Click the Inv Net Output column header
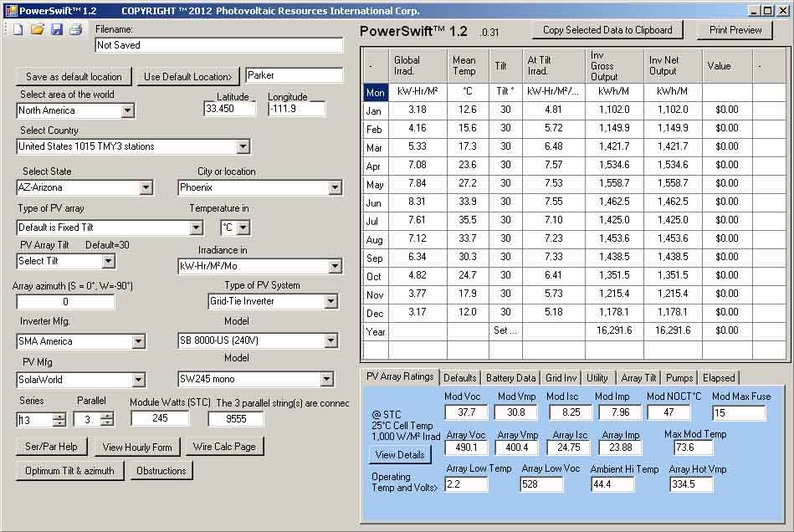The width and height of the screenshot is (794, 532). [673, 66]
